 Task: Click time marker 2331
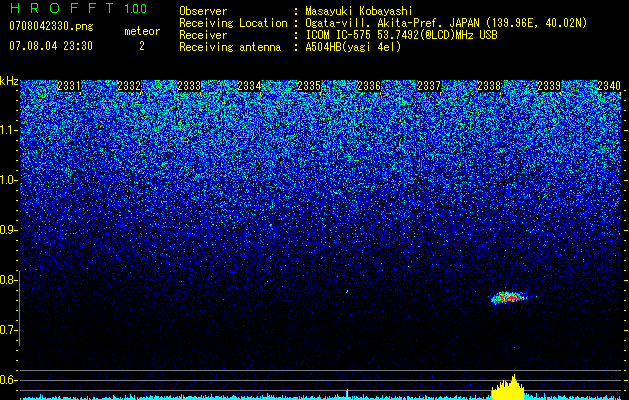pos(69,86)
